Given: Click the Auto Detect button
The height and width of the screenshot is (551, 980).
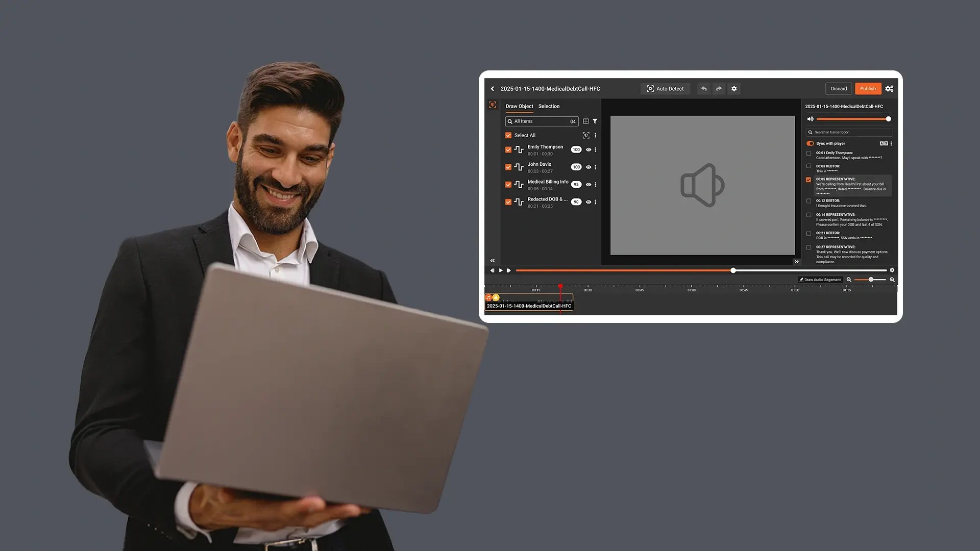Looking at the screenshot, I should coord(665,89).
